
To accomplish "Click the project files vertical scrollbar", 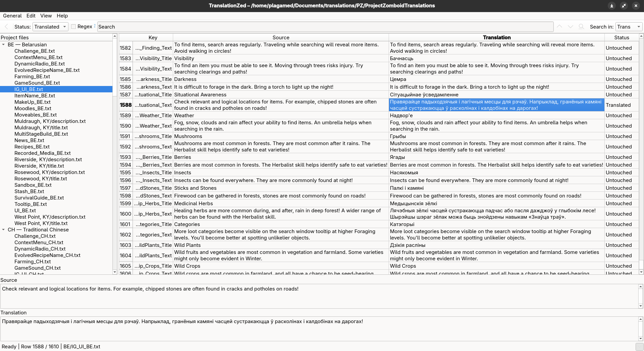I will pyautogui.click(x=115, y=154).
